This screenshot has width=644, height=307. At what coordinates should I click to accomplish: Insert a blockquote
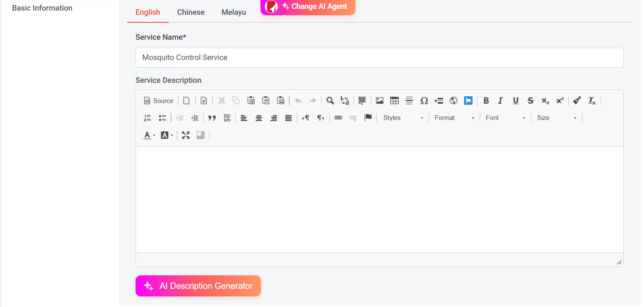tap(212, 118)
